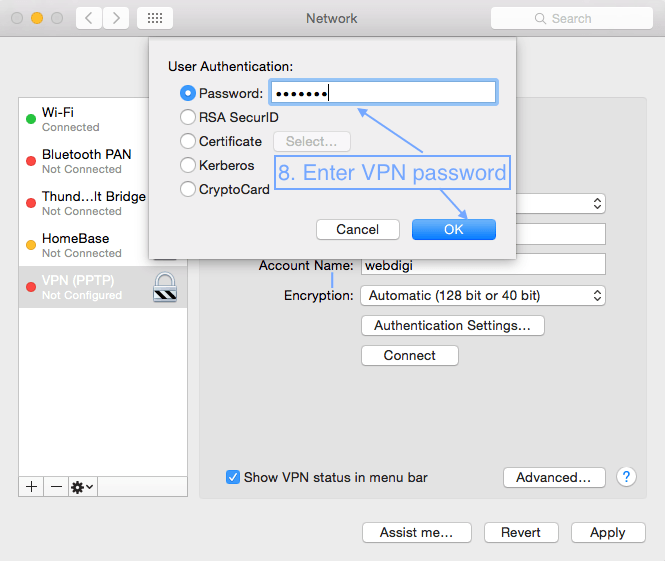Select Wi-Fi in the service list
The width and height of the screenshot is (665, 561).
[x=84, y=119]
